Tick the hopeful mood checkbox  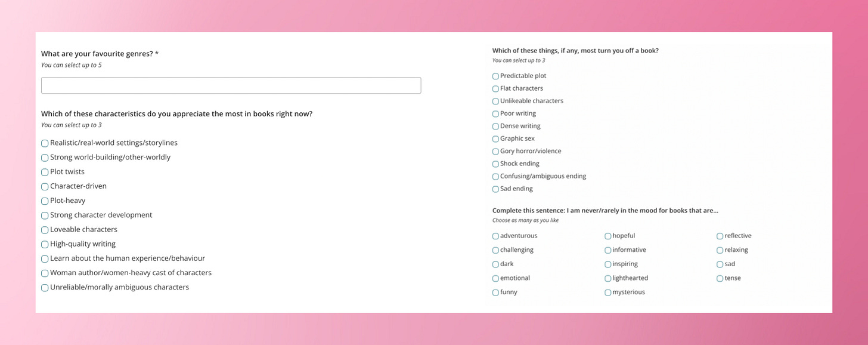click(607, 236)
